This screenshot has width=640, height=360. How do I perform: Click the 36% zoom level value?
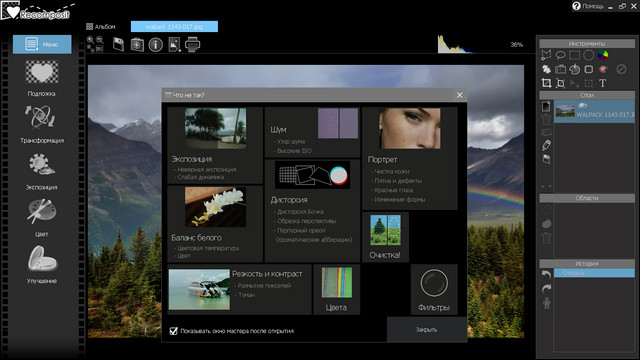click(516, 44)
